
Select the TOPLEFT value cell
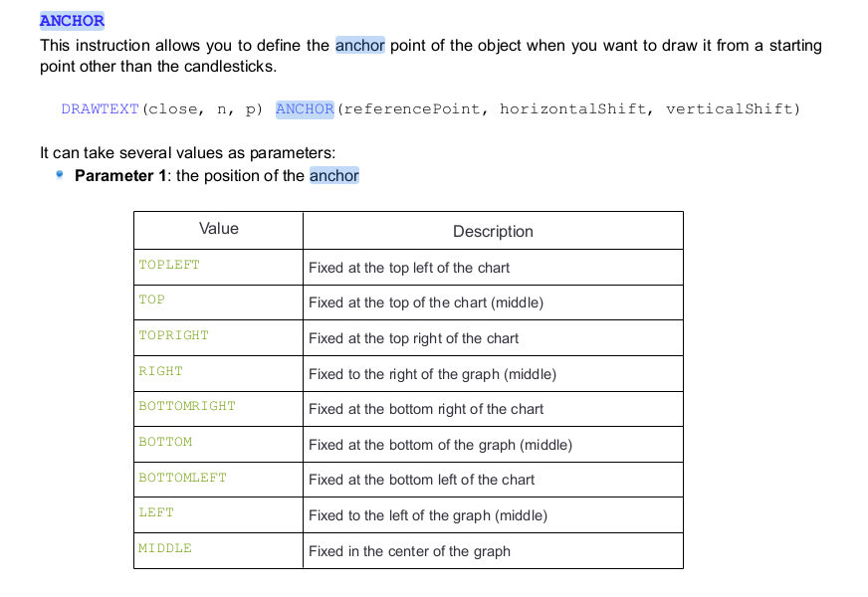(169, 265)
